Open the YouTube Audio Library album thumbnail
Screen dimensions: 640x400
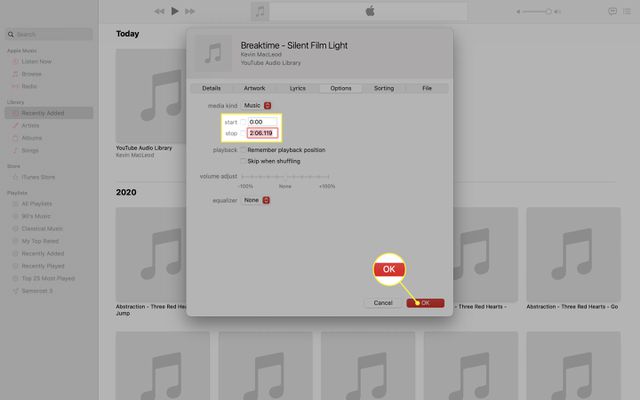pos(151,96)
